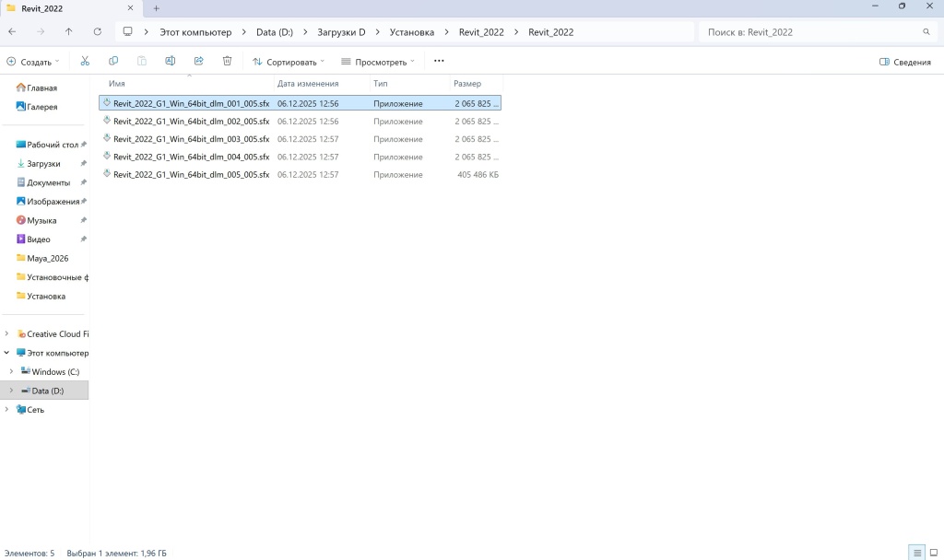This screenshot has width=944, height=560.
Task: Refresh the current folder view
Action: point(97,32)
